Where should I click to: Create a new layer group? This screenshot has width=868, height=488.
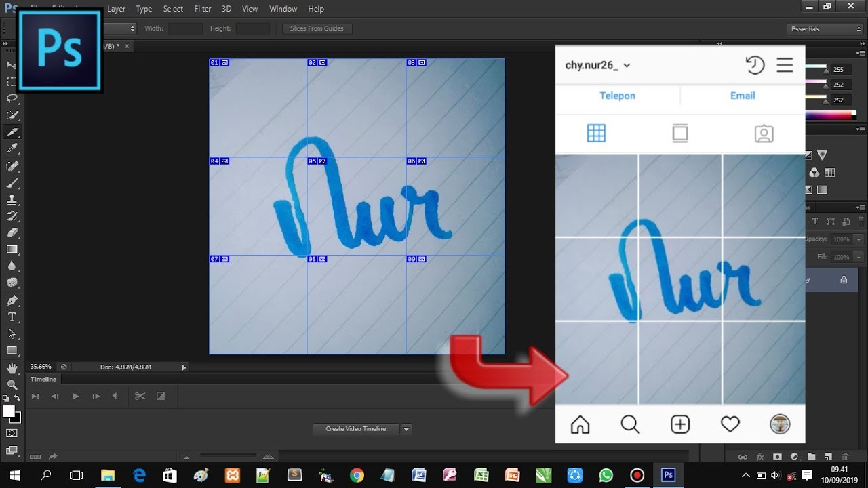pos(811,457)
